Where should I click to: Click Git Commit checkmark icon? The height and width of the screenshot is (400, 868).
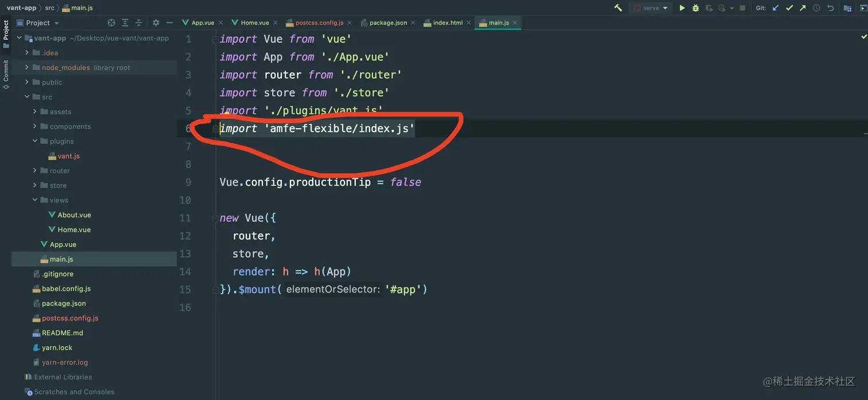click(x=789, y=8)
